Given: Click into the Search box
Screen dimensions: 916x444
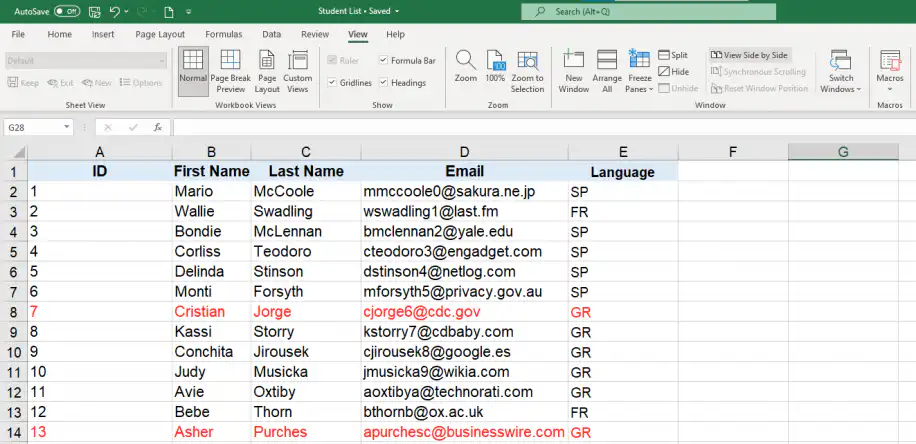Looking at the screenshot, I should tap(648, 12).
